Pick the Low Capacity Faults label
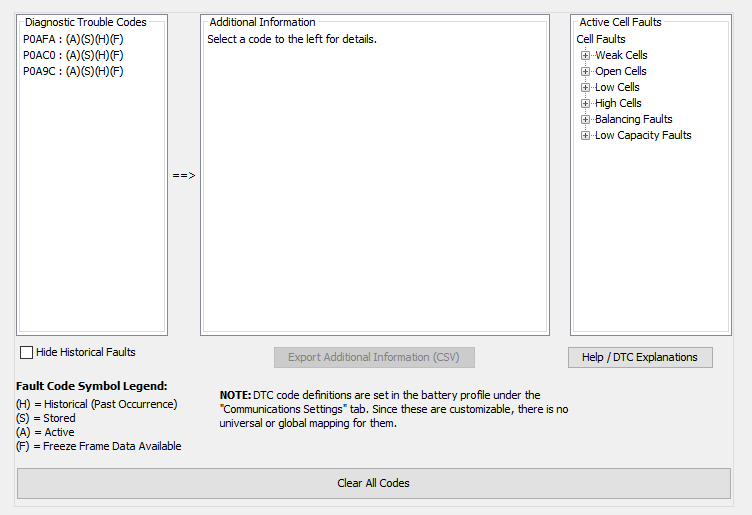Screen dimensions: 752x515 [x=643, y=135]
